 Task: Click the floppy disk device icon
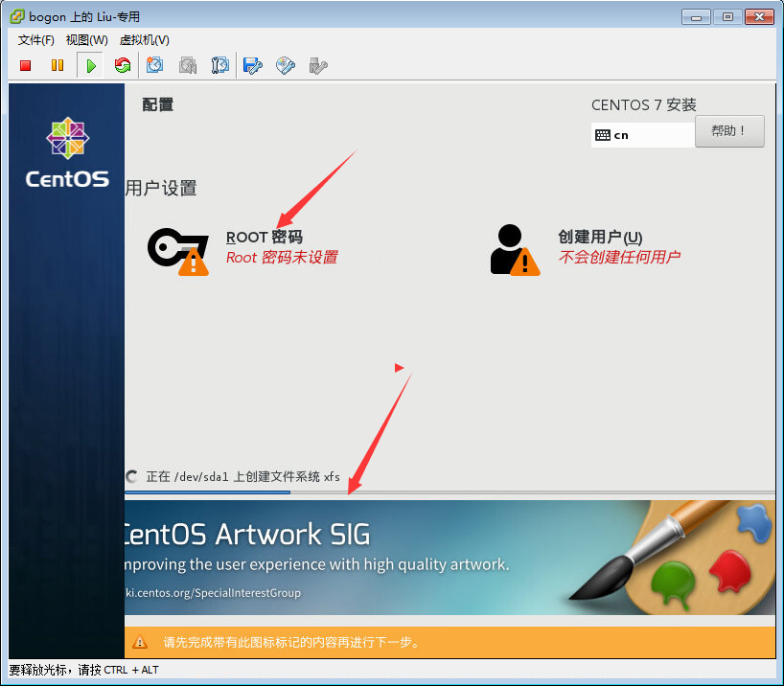point(252,65)
